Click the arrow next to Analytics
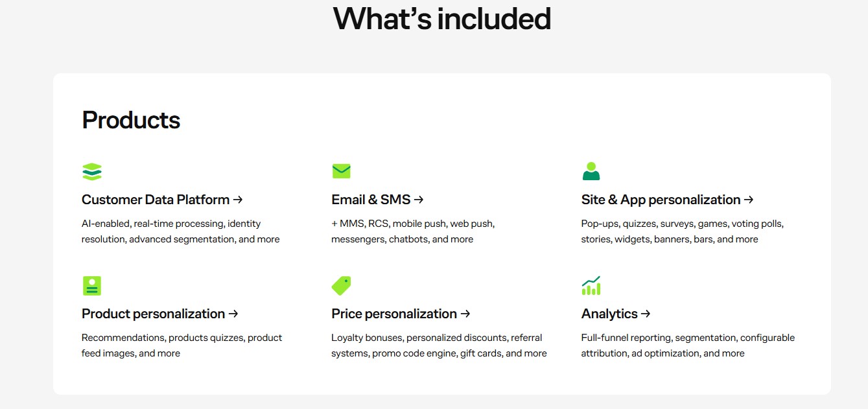 (x=646, y=314)
